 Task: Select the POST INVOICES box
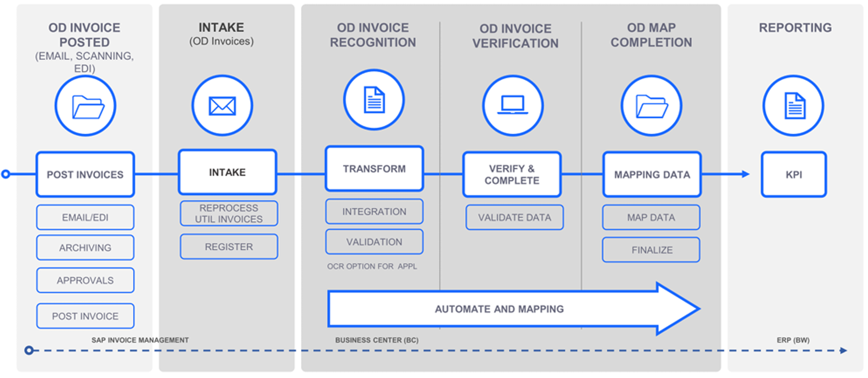coord(85,175)
